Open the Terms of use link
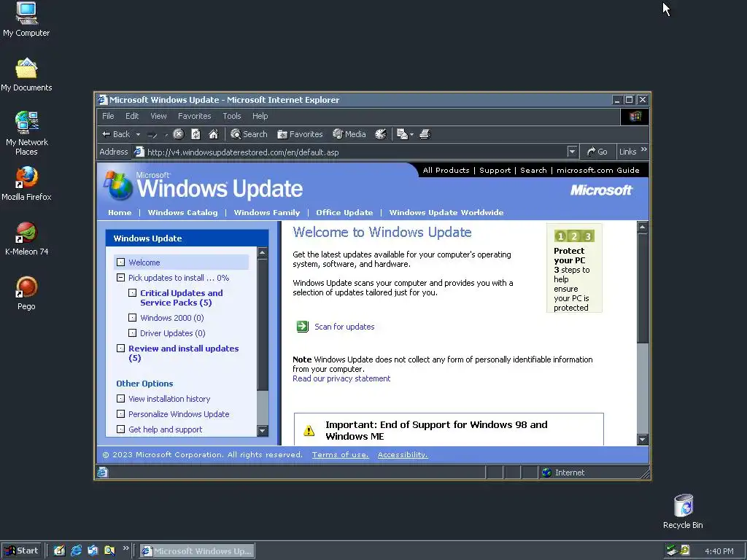Viewport: 747px width, 560px height. coord(340,455)
